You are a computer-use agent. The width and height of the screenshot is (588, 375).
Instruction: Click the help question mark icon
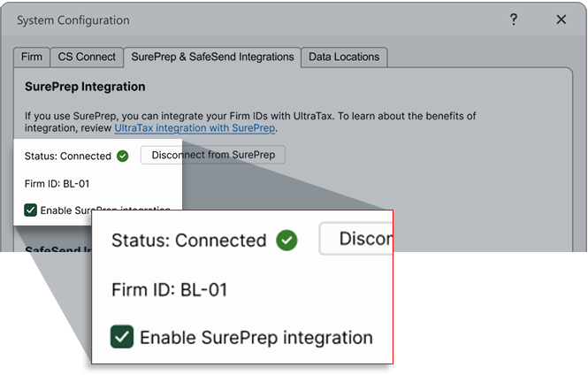pyautogui.click(x=514, y=19)
